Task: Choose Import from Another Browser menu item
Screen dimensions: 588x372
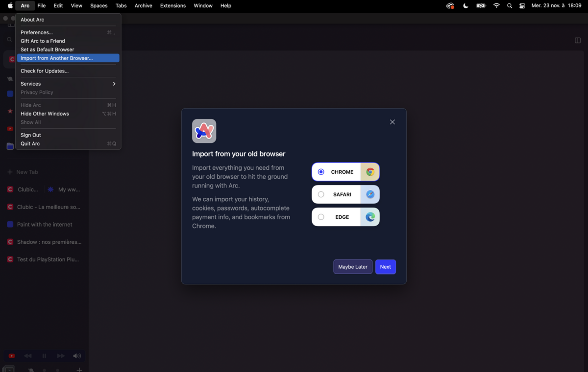Action: [68, 58]
